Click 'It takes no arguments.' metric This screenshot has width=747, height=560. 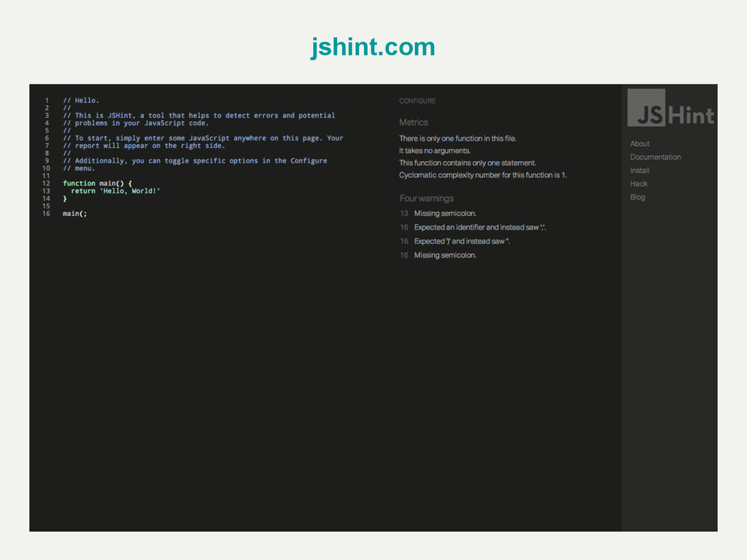click(x=435, y=150)
